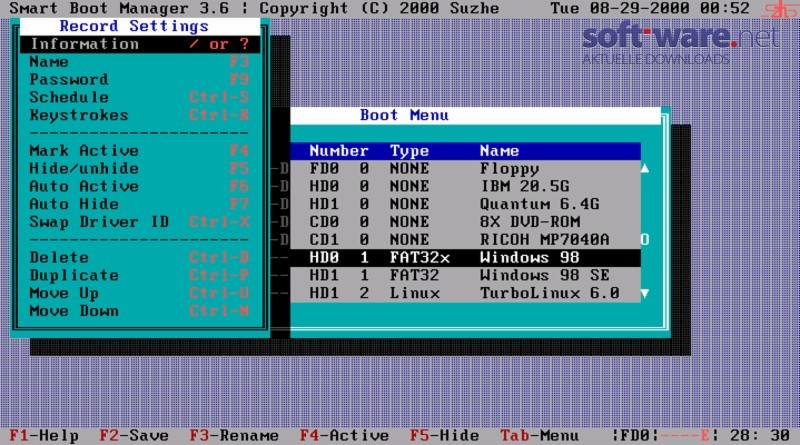
Task: Click FAT32x type of Windows 98 row
Action: (x=419, y=258)
